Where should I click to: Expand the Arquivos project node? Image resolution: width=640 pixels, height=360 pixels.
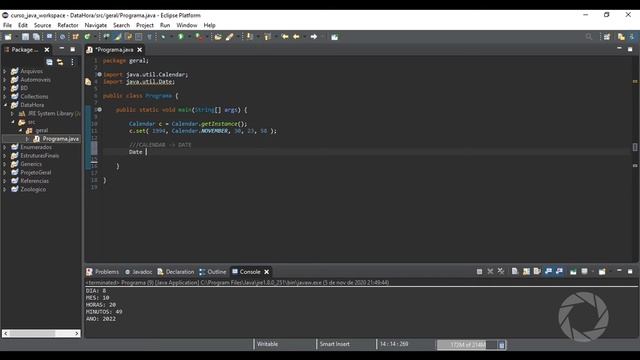pos(5,71)
